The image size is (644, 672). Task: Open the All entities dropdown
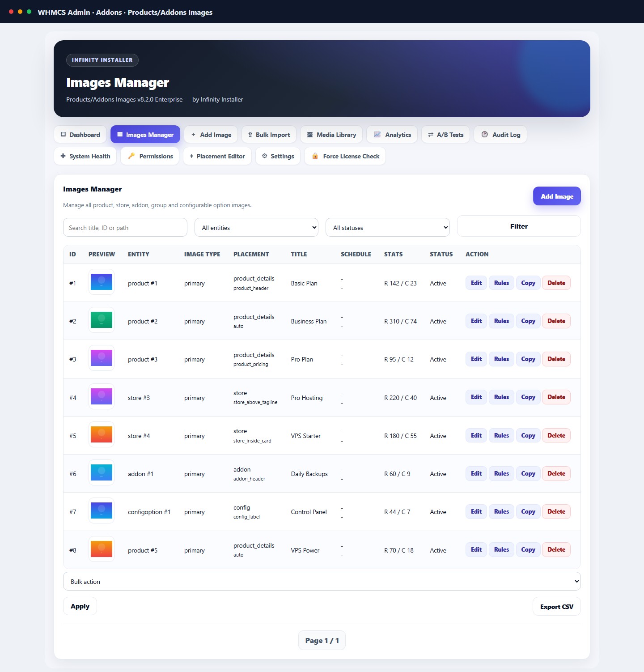click(256, 228)
